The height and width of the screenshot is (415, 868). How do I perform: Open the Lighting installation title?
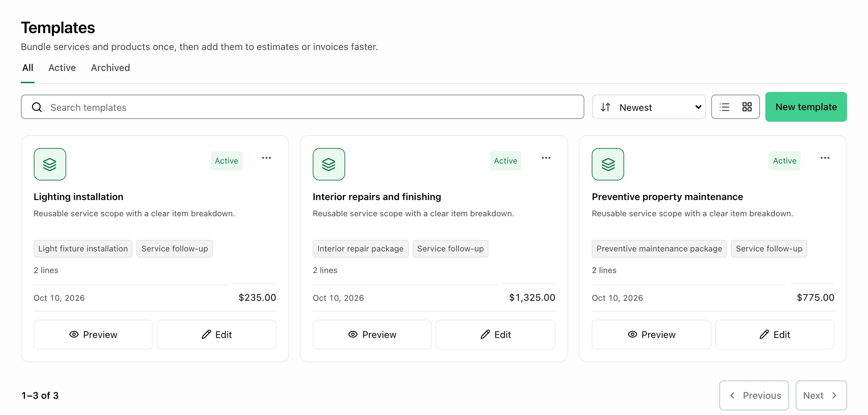click(x=78, y=197)
